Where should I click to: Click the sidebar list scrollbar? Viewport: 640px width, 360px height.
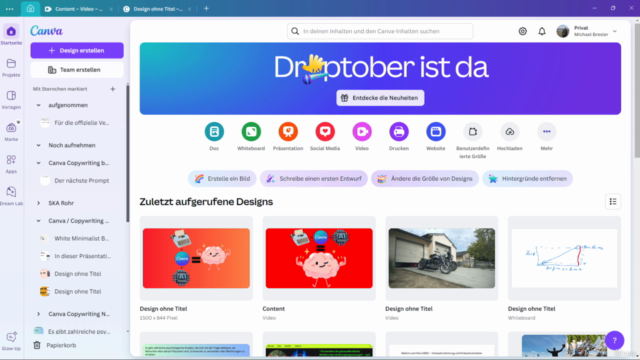[127, 153]
